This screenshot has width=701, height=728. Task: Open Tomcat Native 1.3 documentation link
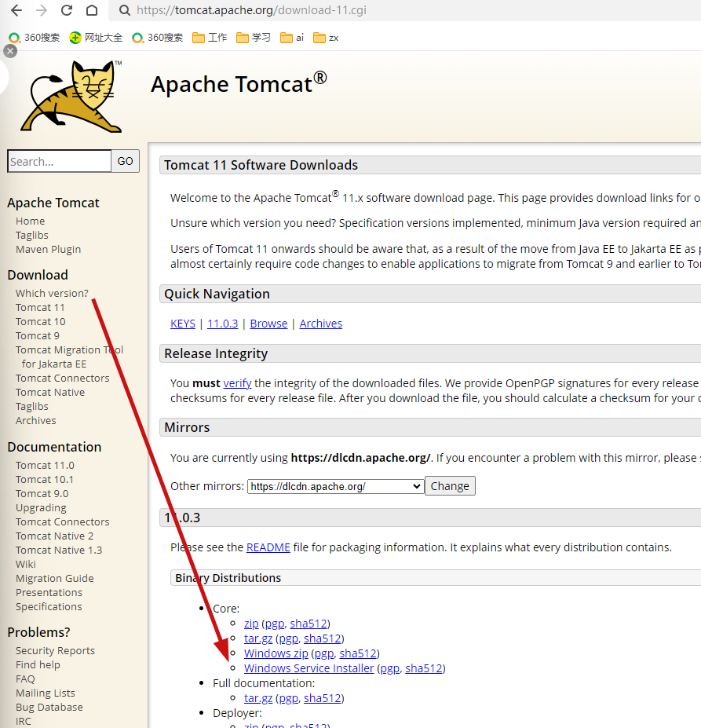click(59, 551)
